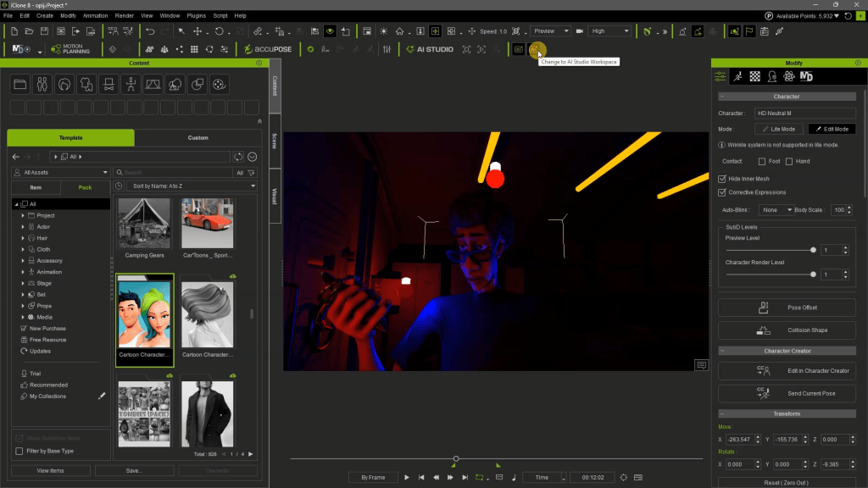Uncheck Corrective Expressions
Screen dimensions: 868x488
[722, 192]
